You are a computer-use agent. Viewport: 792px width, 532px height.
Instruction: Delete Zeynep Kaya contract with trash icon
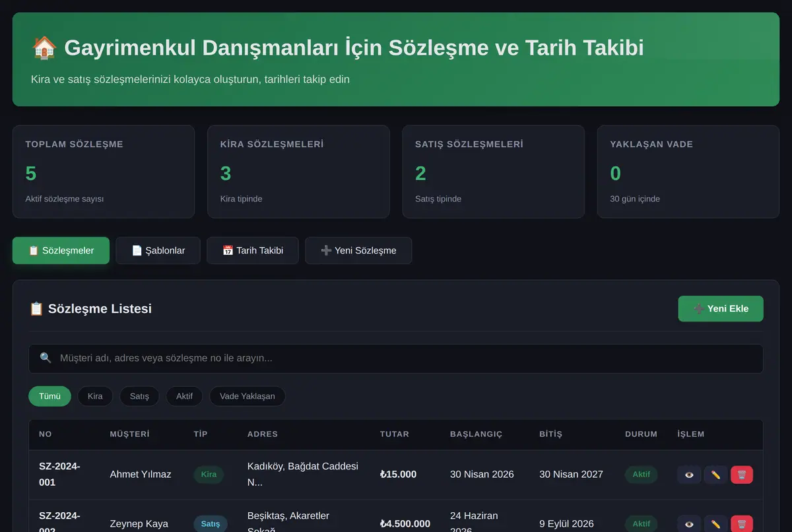[x=742, y=524]
